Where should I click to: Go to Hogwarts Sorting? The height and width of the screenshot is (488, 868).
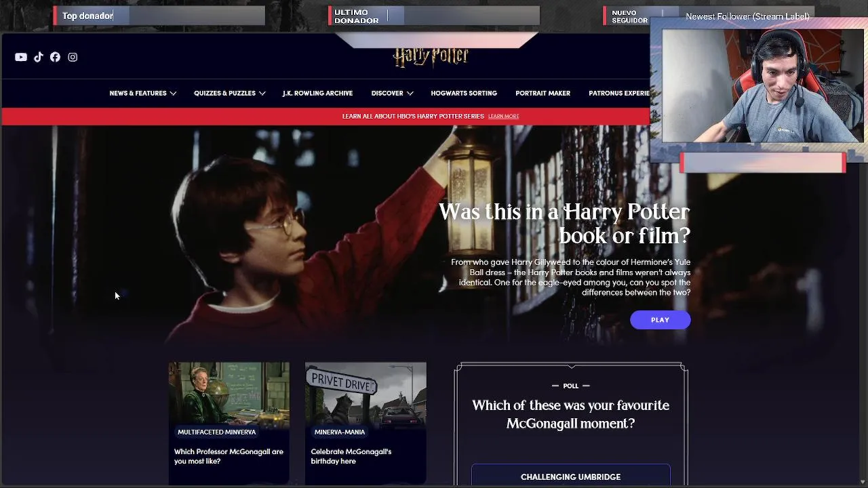(464, 94)
